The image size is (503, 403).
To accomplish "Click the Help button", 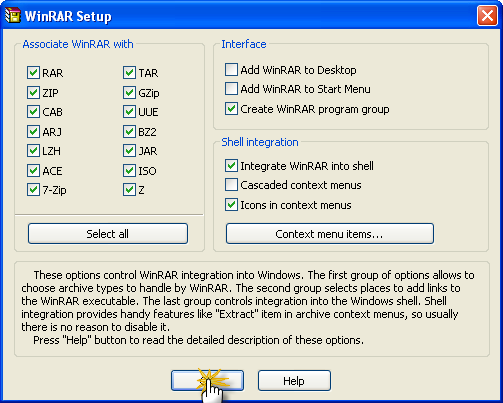I will 294,380.
